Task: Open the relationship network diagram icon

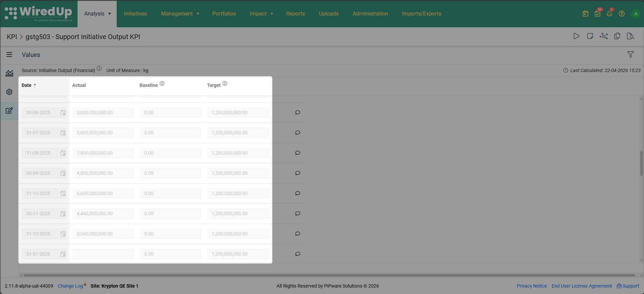Action: (604, 36)
